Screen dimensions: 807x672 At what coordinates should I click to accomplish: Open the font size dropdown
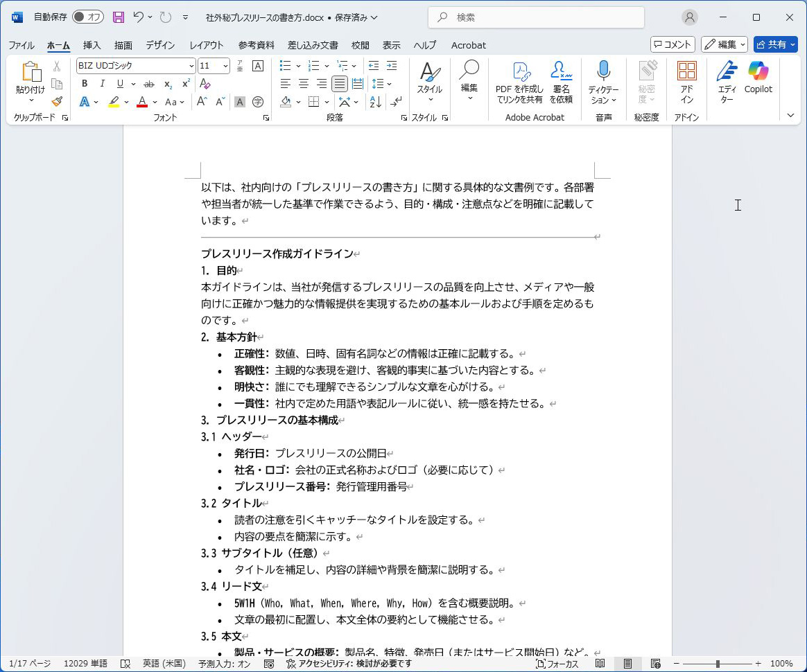pos(225,66)
